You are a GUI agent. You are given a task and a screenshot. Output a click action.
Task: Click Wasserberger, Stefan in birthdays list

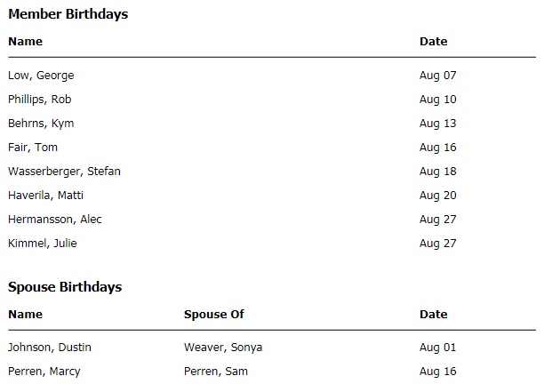click(64, 172)
